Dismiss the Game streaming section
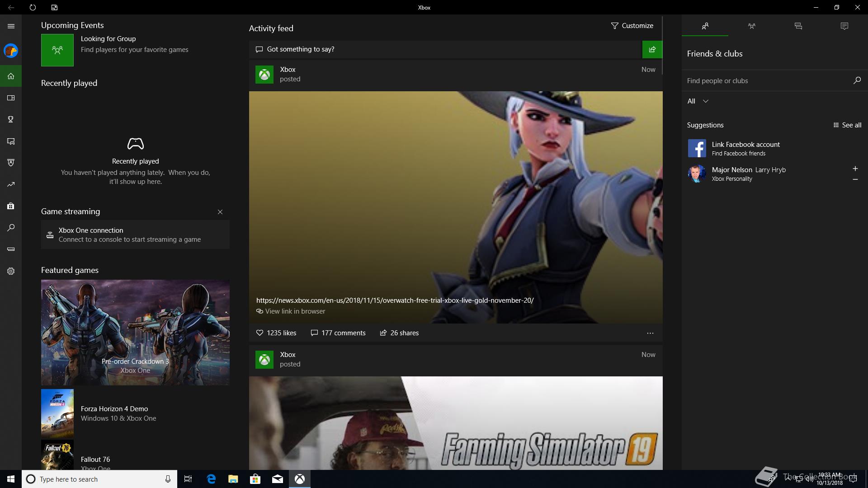 click(x=220, y=212)
